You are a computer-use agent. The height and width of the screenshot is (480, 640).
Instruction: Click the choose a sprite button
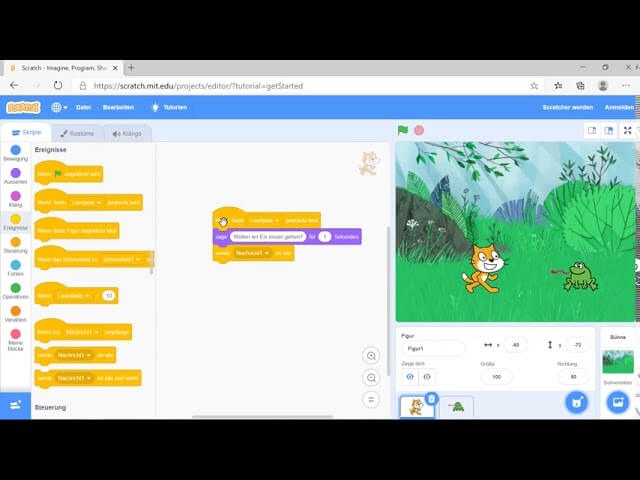pyautogui.click(x=576, y=402)
